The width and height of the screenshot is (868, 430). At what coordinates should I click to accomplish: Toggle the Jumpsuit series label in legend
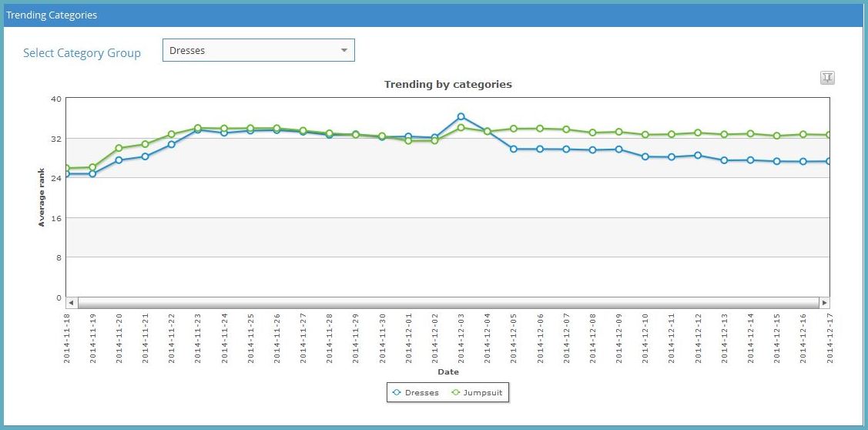[483, 393]
